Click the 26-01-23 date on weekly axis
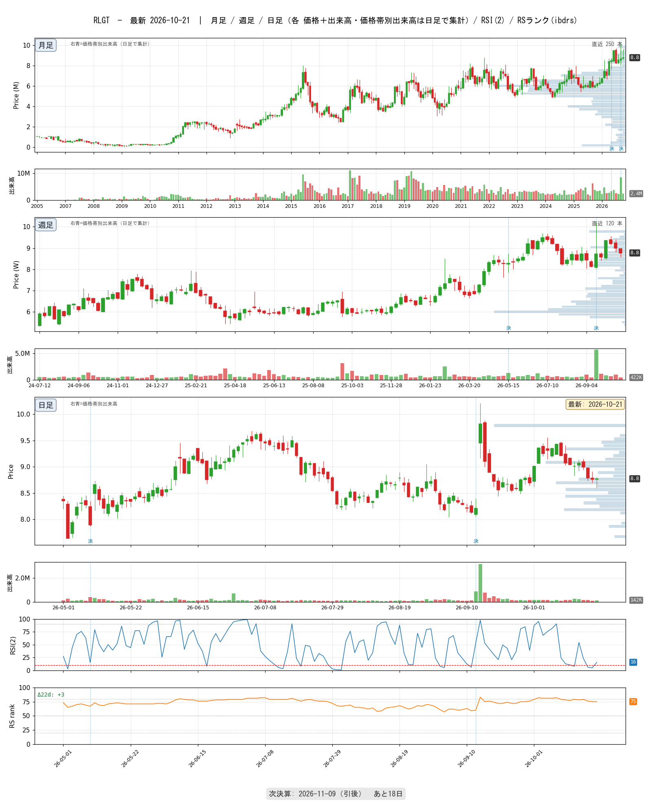672x807 pixels. tap(430, 385)
